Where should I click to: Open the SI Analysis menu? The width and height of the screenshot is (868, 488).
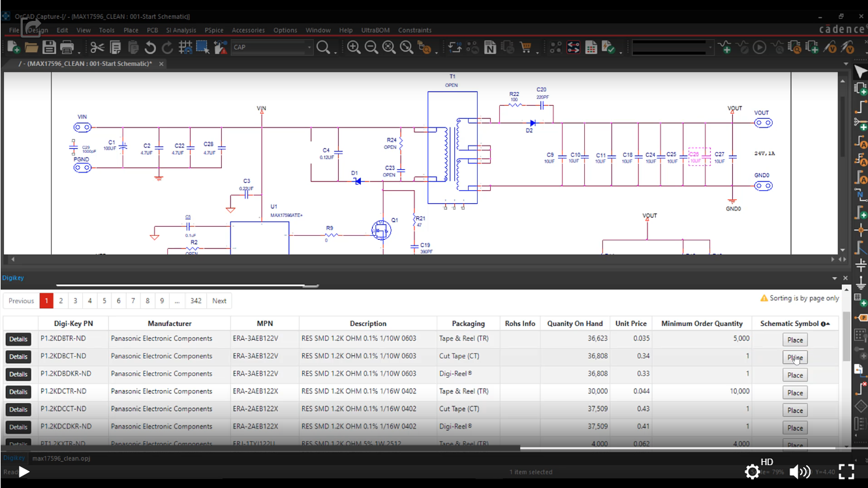[181, 30]
